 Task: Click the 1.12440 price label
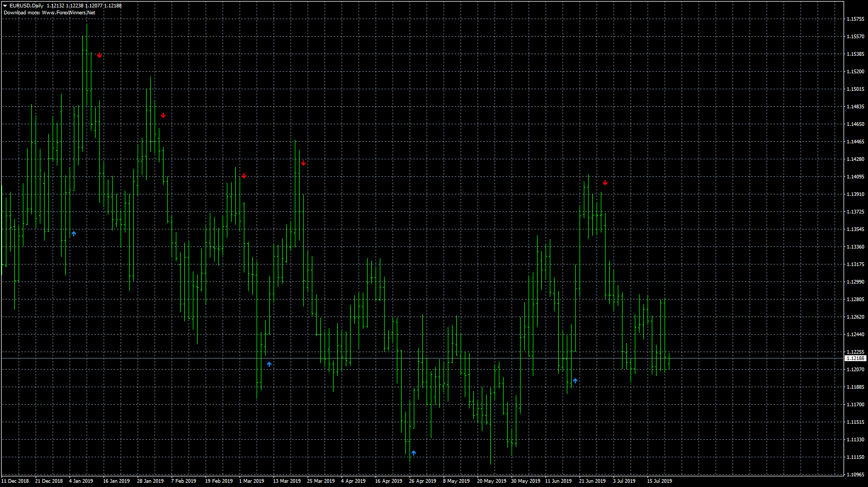pos(855,335)
